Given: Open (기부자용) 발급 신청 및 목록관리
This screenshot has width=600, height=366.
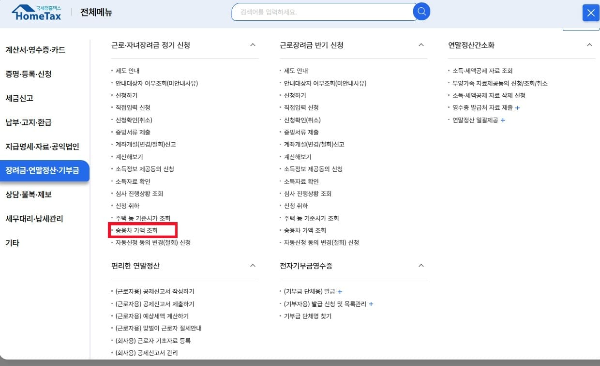Looking at the screenshot, I should (x=325, y=304).
